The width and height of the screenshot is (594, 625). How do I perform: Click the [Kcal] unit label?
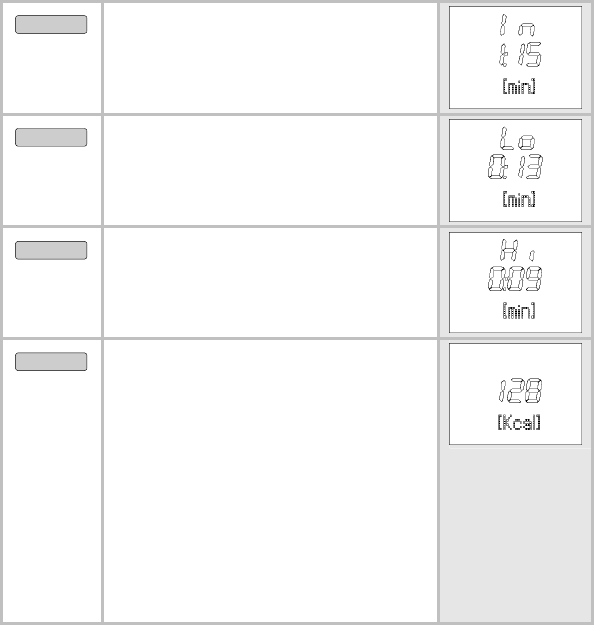click(x=519, y=422)
